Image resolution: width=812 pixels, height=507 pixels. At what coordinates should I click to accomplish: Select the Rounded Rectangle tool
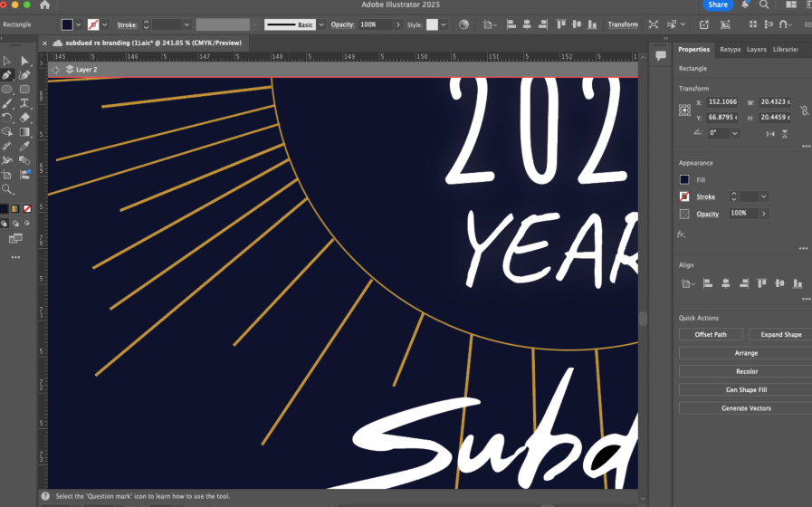coord(24,90)
